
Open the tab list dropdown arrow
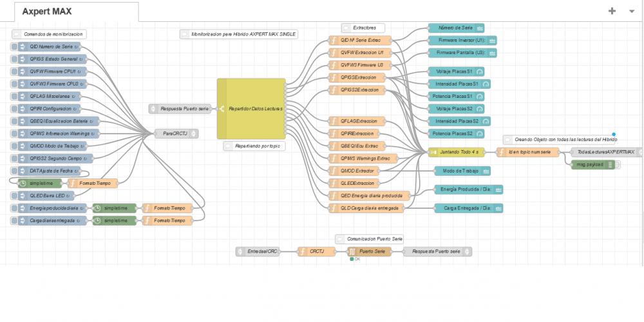632,11
